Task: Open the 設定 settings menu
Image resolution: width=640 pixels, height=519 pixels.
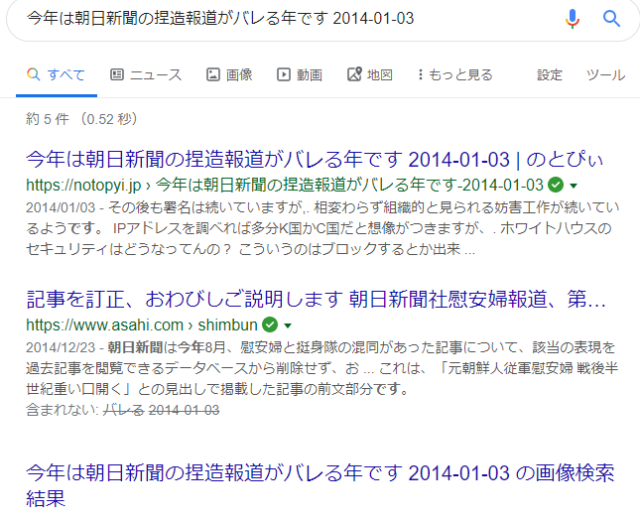Action: [549, 75]
